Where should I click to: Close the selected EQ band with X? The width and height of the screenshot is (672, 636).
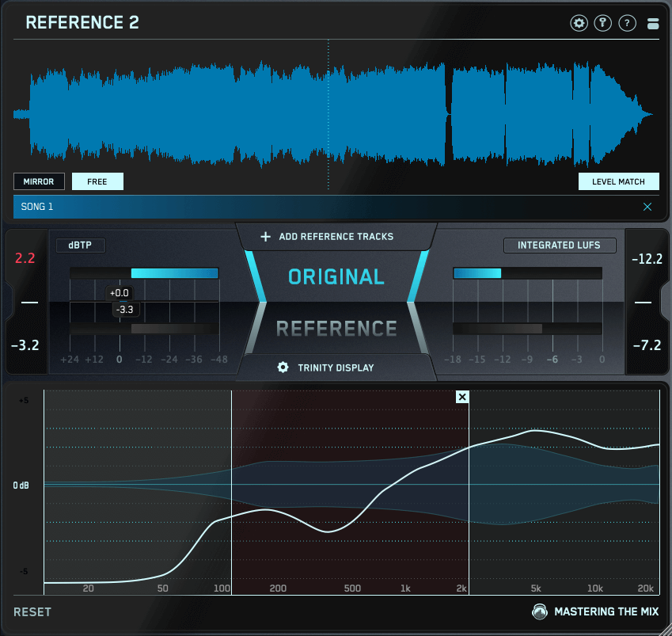tap(462, 397)
